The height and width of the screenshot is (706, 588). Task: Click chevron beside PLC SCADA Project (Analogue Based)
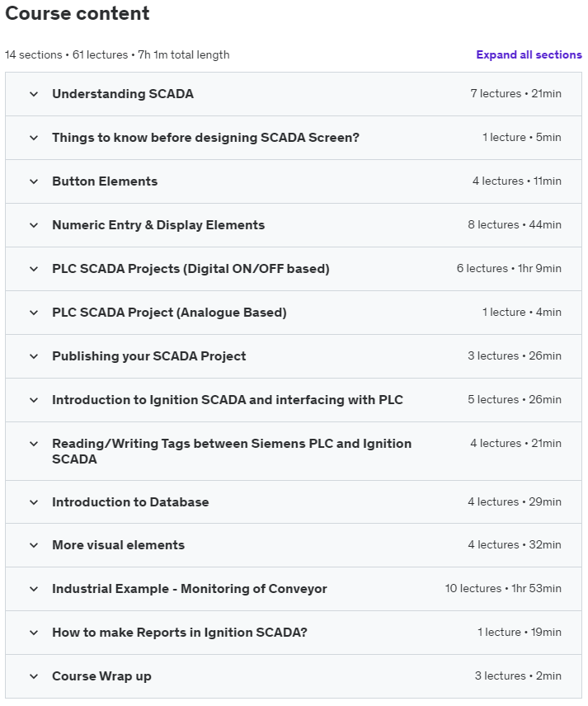click(34, 313)
